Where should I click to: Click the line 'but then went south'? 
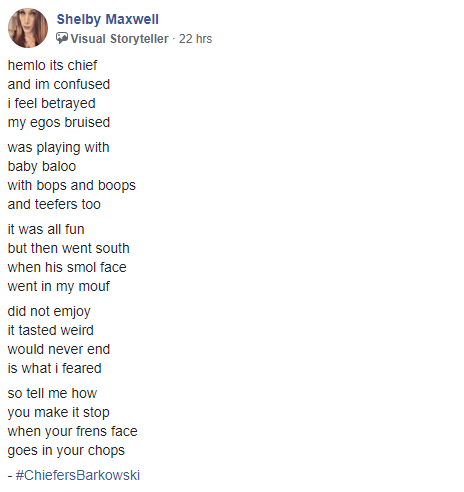68,248
